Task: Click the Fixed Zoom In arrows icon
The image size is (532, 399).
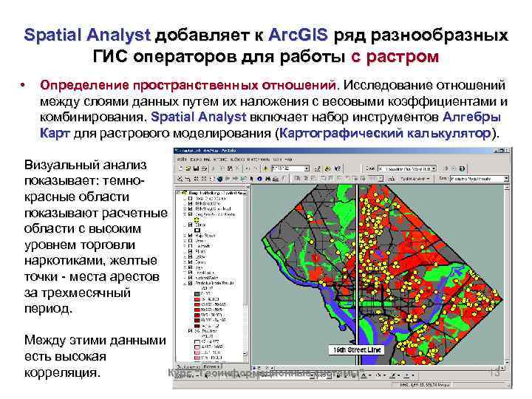Action: point(196,179)
